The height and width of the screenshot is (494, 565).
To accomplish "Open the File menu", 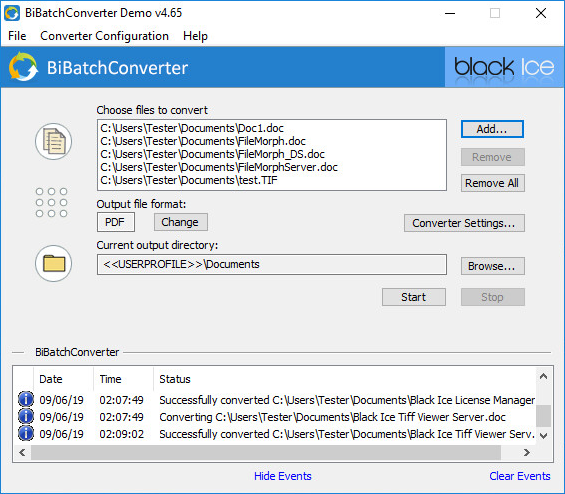I will (x=17, y=36).
